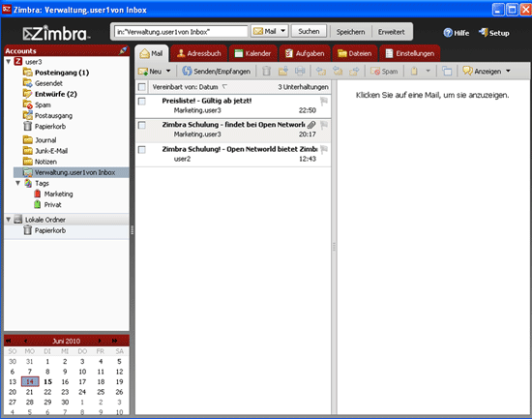Click the Senden/Empfangen sync icon
This screenshot has width=532, height=419.
187,71
